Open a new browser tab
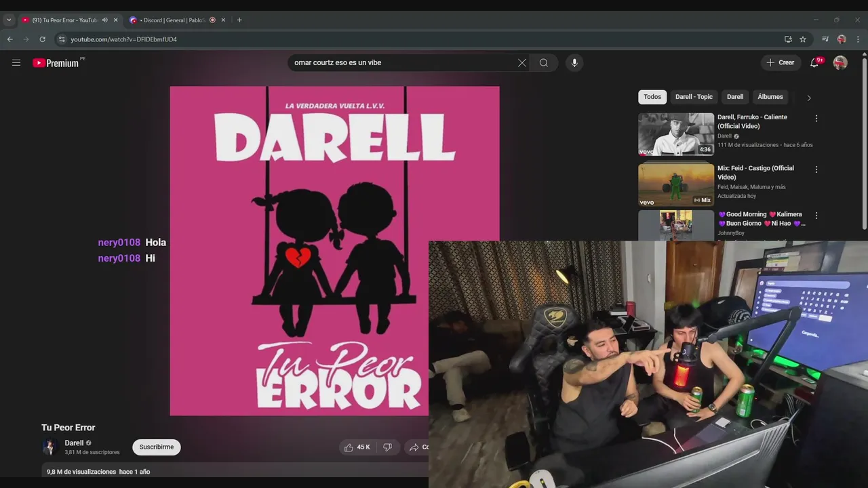The image size is (868, 488). click(x=239, y=20)
